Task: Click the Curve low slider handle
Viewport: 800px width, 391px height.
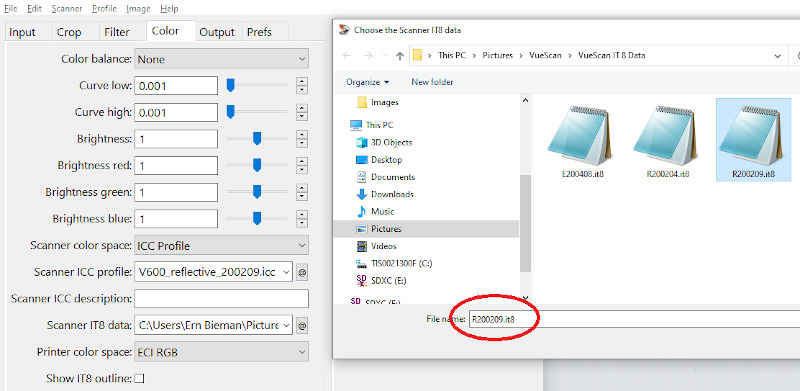Action: pos(231,85)
